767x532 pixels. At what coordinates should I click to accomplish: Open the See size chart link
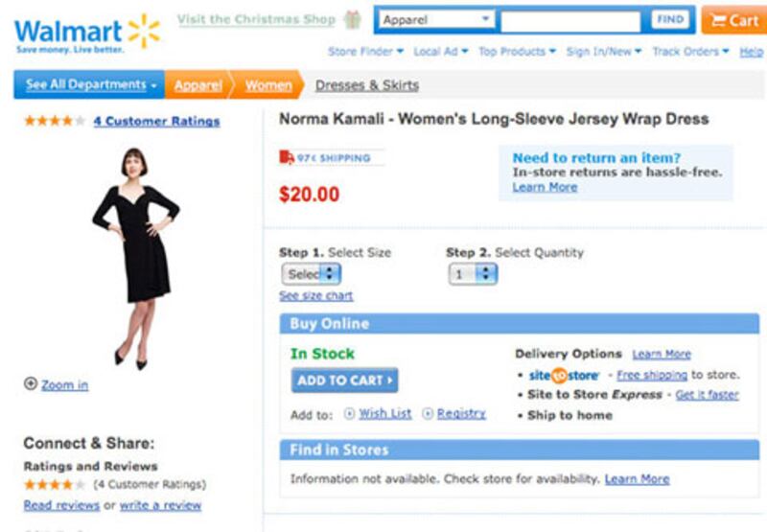(315, 296)
